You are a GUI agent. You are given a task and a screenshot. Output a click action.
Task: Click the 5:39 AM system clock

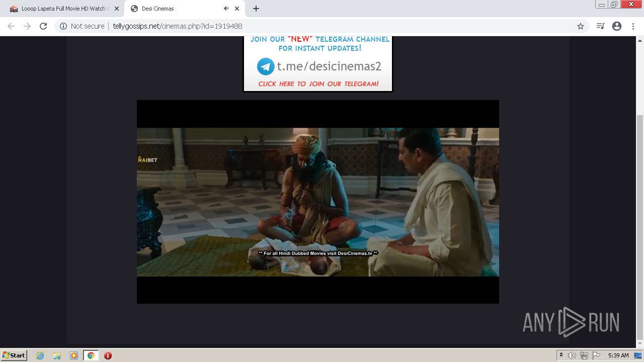point(618,355)
